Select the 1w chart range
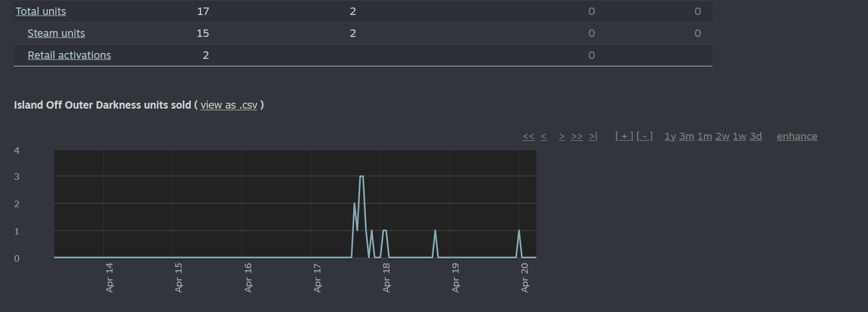The height and width of the screenshot is (312, 868). (x=739, y=136)
